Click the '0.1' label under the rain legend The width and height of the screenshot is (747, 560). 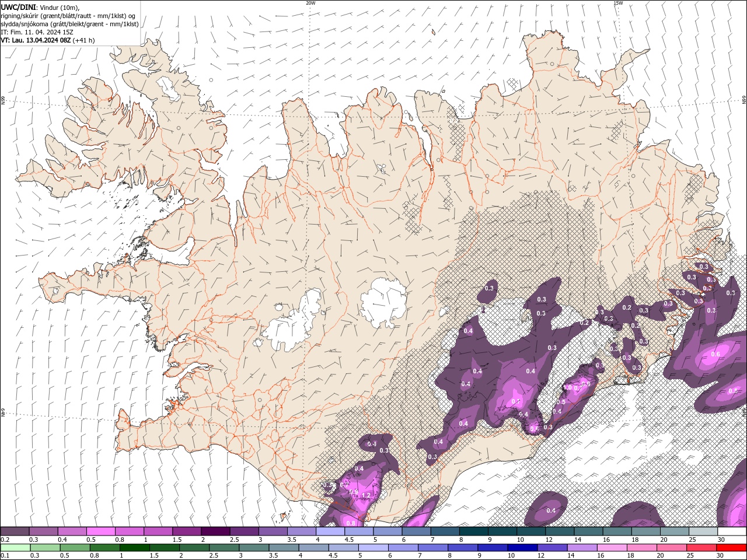click(x=5, y=556)
